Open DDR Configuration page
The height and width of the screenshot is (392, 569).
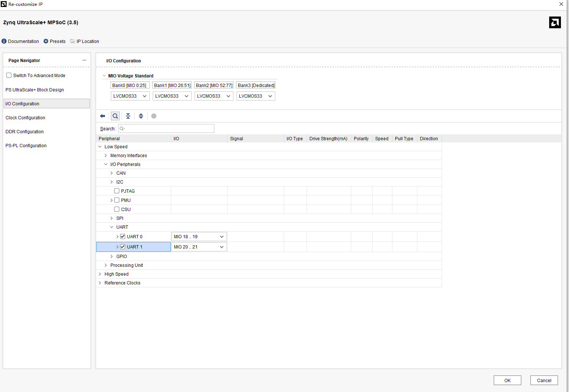(x=25, y=132)
